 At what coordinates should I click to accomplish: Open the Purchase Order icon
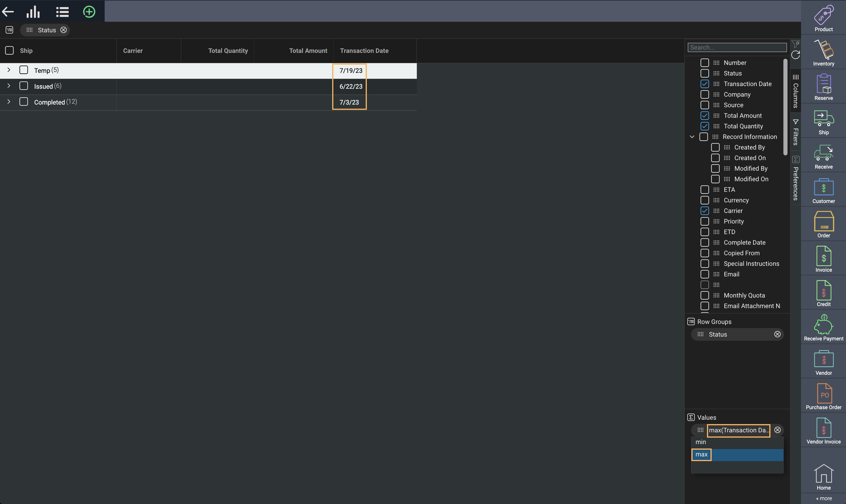click(x=823, y=396)
